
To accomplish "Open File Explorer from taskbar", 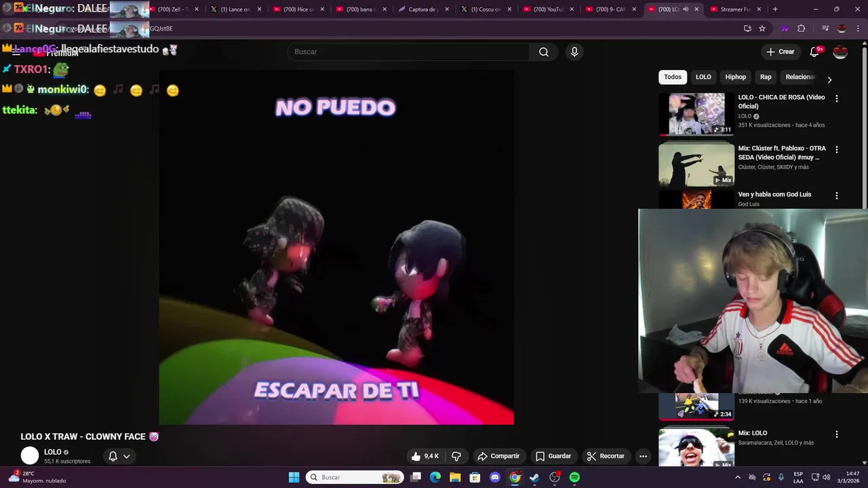I will click(455, 477).
